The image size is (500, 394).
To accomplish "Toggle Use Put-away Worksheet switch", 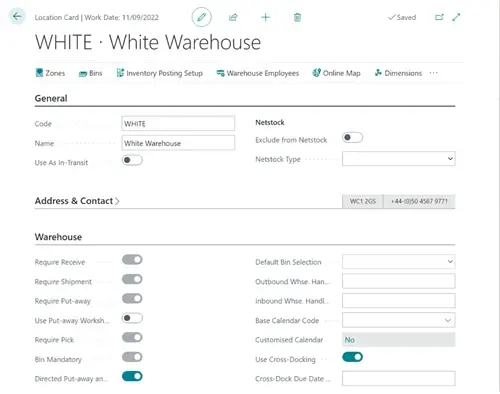I will point(132,318).
